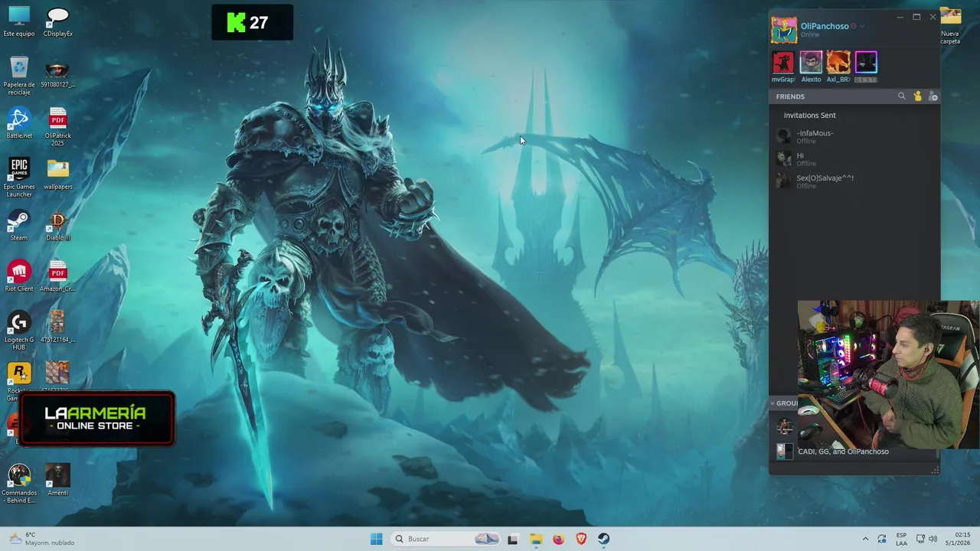Select OliPatrick 2025 PDF file
The image size is (980, 551).
point(57,127)
